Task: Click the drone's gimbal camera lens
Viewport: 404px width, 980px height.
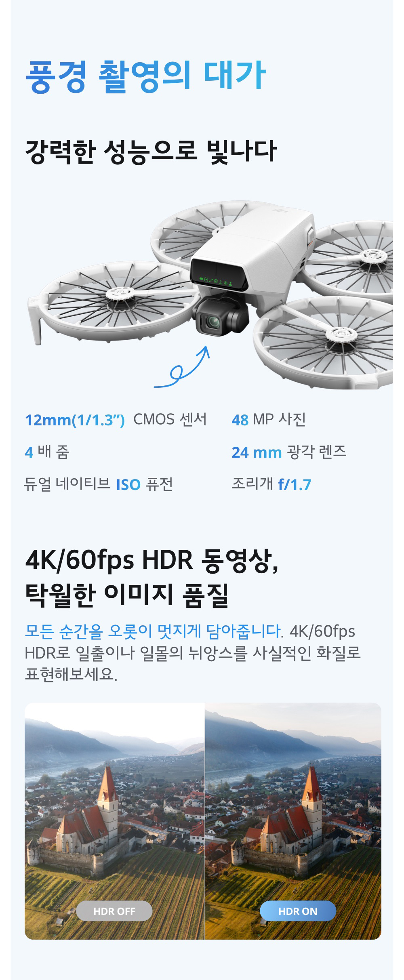Action: pyautogui.click(x=213, y=322)
